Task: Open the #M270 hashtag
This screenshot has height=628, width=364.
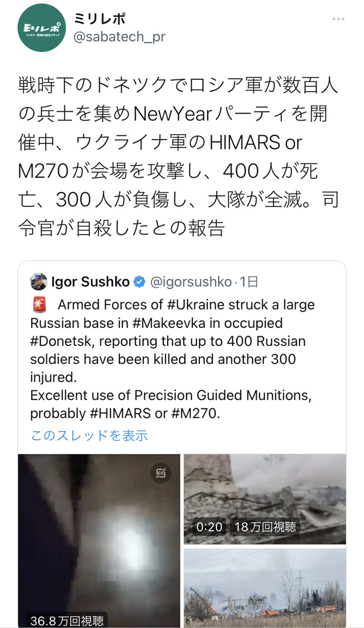Action: 195,414
